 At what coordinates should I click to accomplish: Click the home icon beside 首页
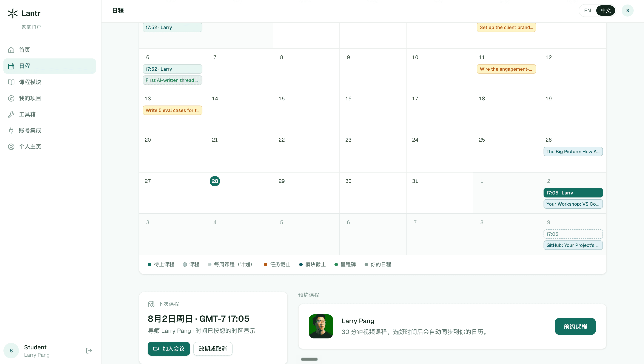[x=11, y=50]
